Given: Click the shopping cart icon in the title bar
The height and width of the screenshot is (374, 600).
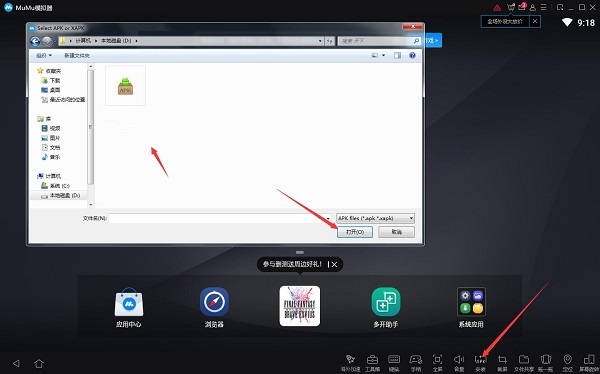Looking at the screenshot, I should click(x=510, y=7).
